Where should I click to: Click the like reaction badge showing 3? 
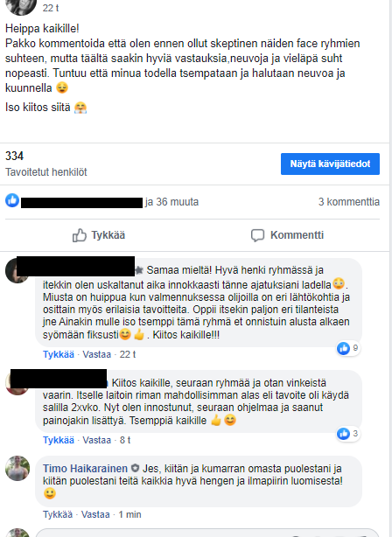point(347,434)
